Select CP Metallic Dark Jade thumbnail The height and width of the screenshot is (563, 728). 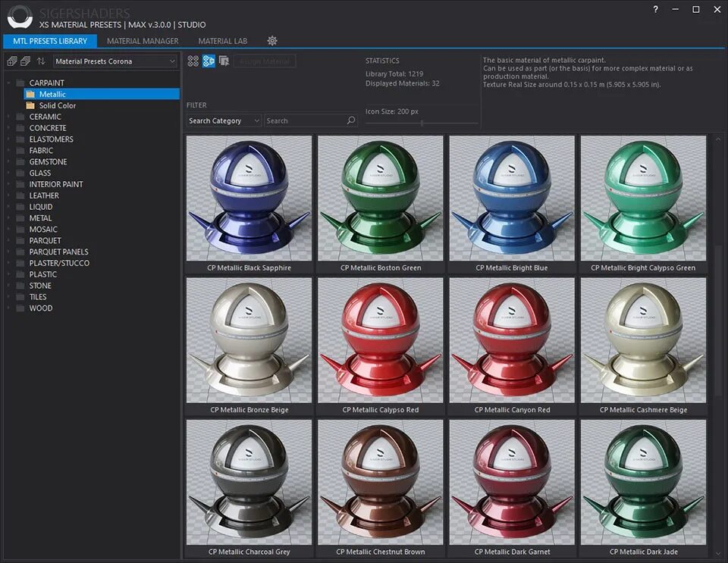point(644,483)
